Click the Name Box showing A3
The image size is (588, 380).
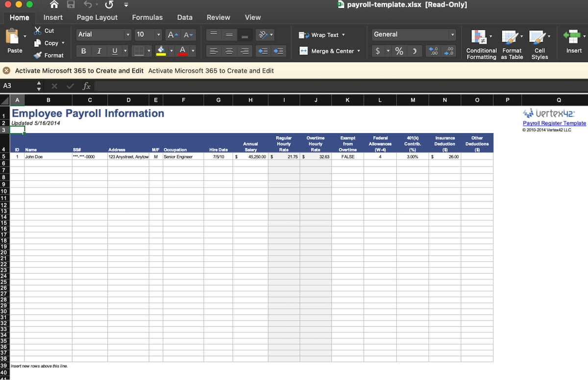click(x=18, y=86)
